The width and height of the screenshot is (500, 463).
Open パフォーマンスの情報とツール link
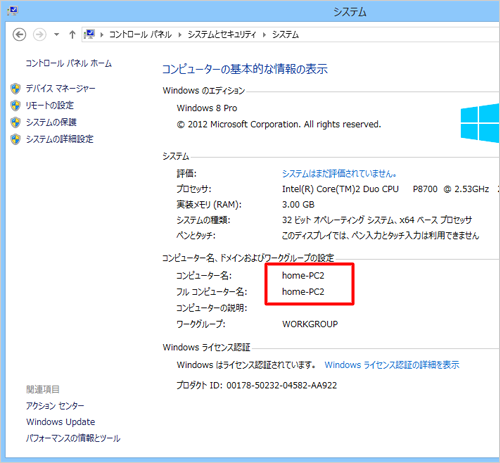[73, 438]
